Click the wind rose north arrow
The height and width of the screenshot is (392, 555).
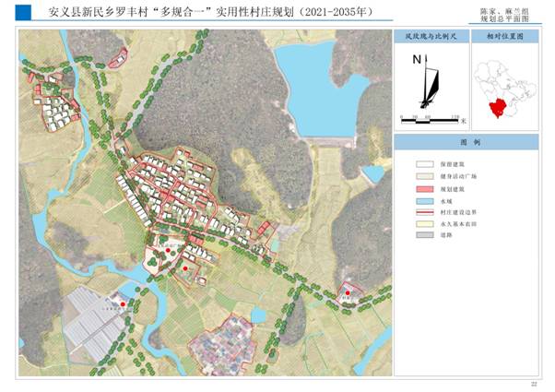tap(430, 82)
